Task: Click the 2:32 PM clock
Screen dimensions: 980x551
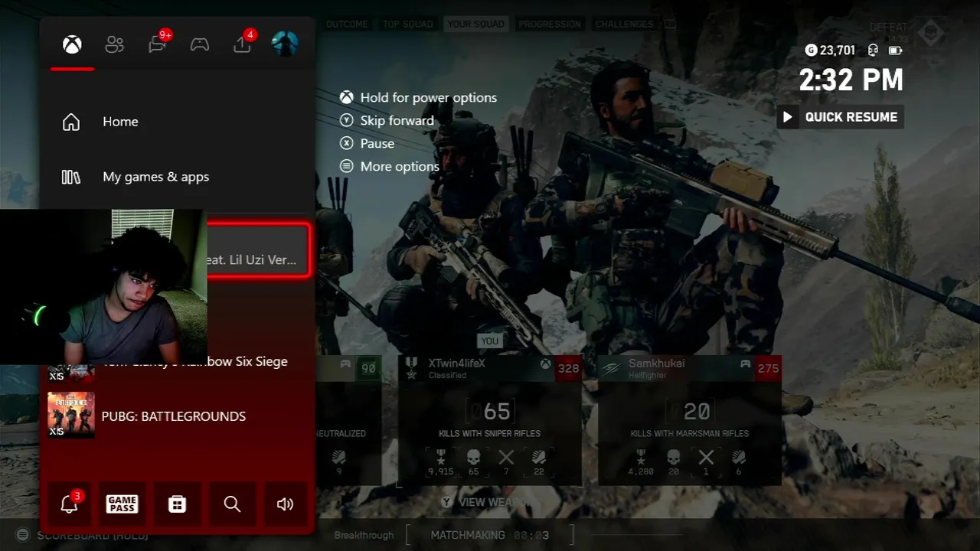Action: pos(851,80)
